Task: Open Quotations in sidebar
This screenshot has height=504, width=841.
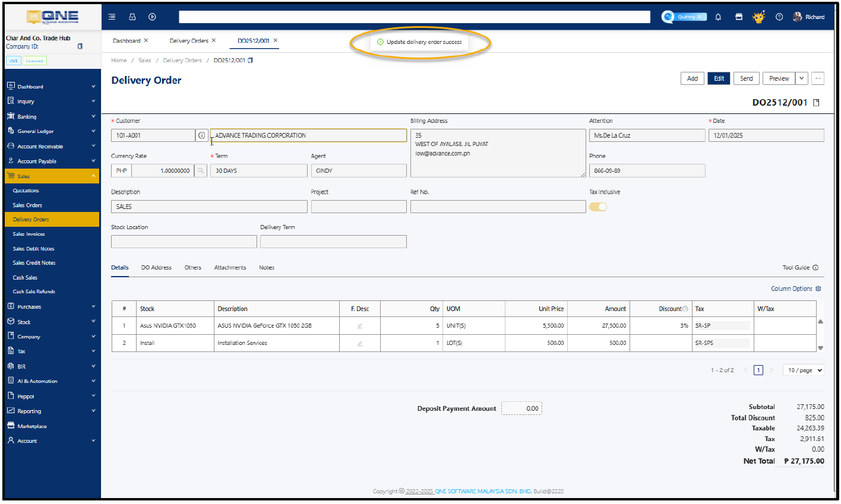Action: (26, 191)
